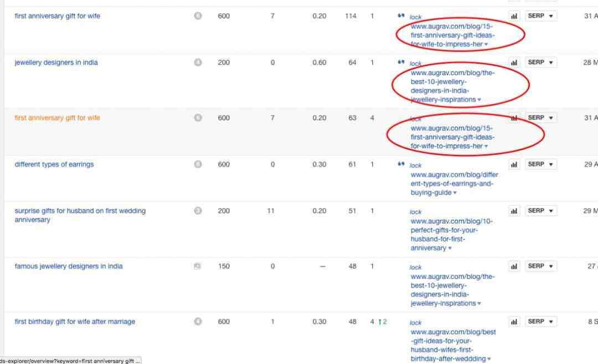This screenshot has width=598, height=364.
Task: Click the featured snippet quote icon in the traffic 114 row
Action: 401,15
